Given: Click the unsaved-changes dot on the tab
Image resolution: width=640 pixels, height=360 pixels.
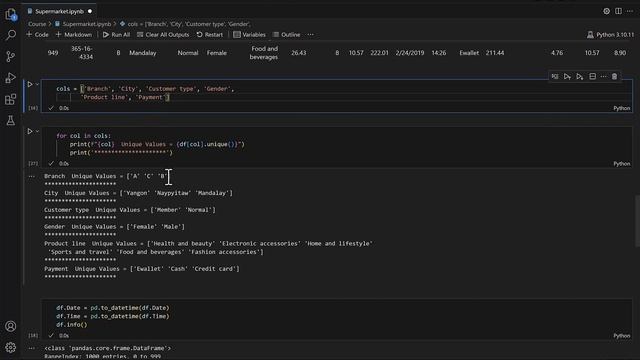Looking at the screenshot, I should [x=90, y=11].
